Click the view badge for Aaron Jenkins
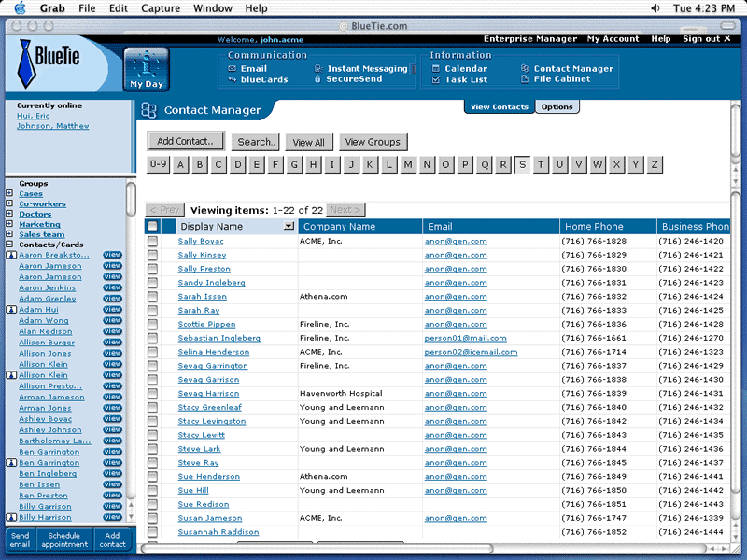Viewport: 747px width, 560px height. click(x=112, y=287)
